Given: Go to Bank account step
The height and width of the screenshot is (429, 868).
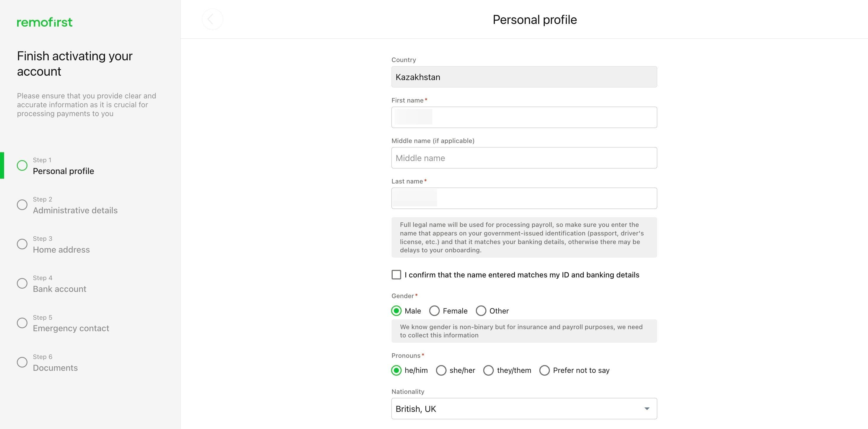Looking at the screenshot, I should click(x=60, y=289).
